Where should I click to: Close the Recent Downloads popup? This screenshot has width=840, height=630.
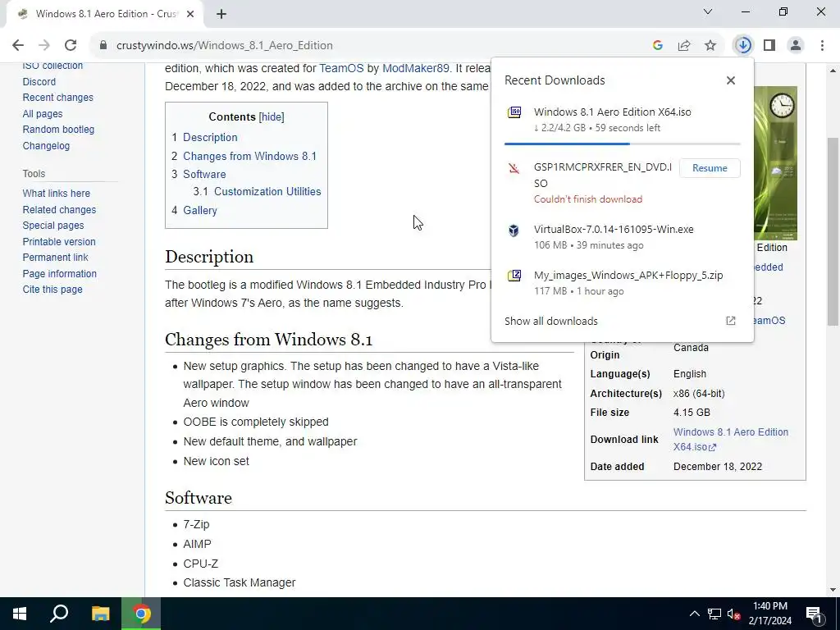(x=731, y=80)
